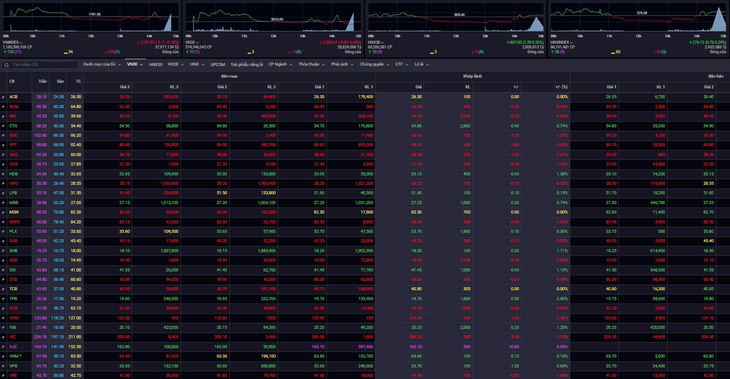Screen dimensions: 730x379
Task: Click the pin icon beside VPB
Action: tap(3, 366)
